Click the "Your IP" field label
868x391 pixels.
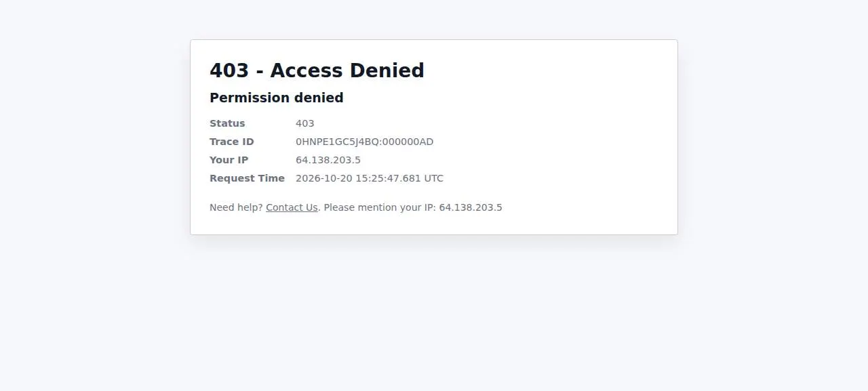pyautogui.click(x=229, y=160)
